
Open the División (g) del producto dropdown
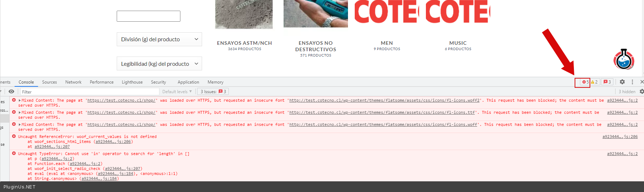pyautogui.click(x=159, y=39)
